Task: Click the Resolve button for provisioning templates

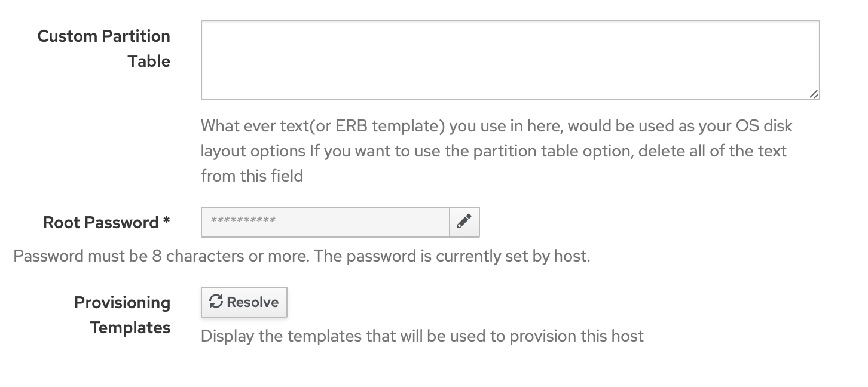Action: click(x=244, y=302)
